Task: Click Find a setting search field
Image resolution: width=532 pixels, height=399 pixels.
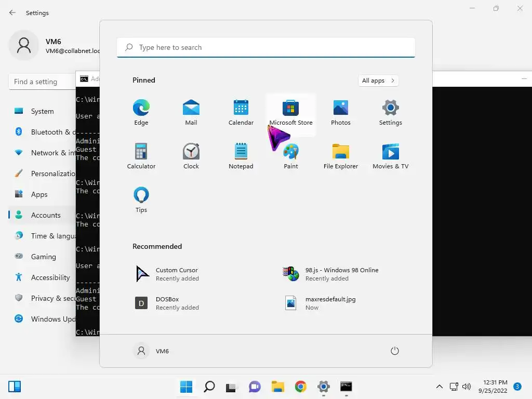Action: (42, 82)
